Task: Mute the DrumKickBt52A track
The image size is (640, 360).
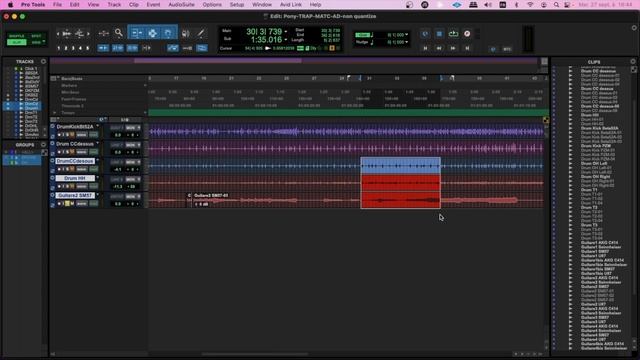Action: coord(72,135)
